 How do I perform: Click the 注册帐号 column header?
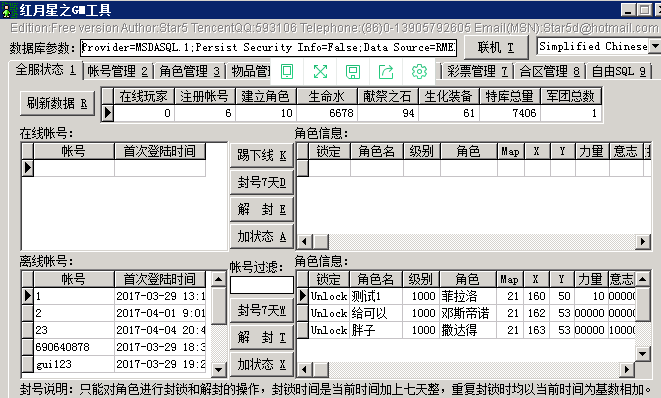204,97
